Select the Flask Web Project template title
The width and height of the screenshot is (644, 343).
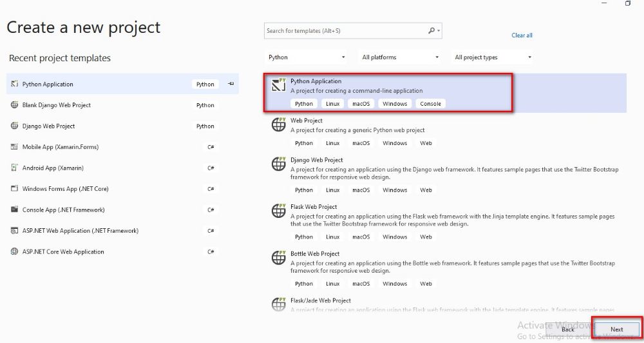pyautogui.click(x=314, y=207)
